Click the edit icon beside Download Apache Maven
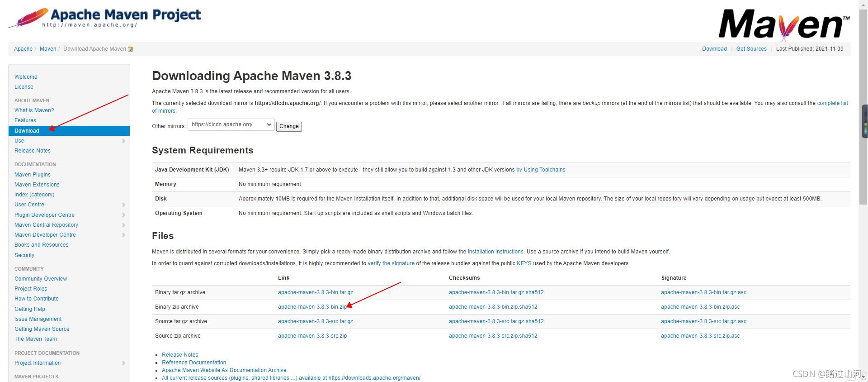Screen dimensions: 868x382 point(131,49)
